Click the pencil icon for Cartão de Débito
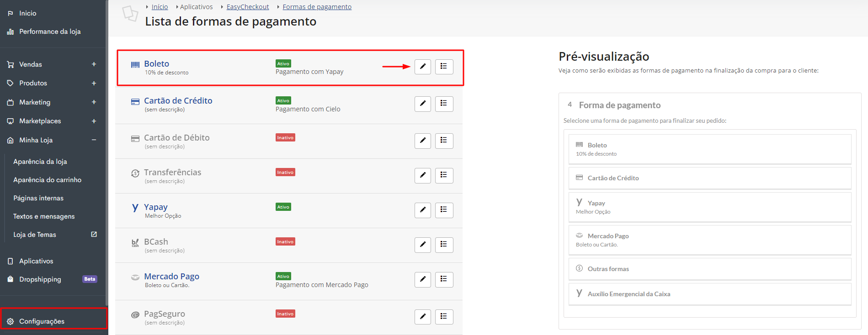This screenshot has width=868, height=335. click(423, 141)
